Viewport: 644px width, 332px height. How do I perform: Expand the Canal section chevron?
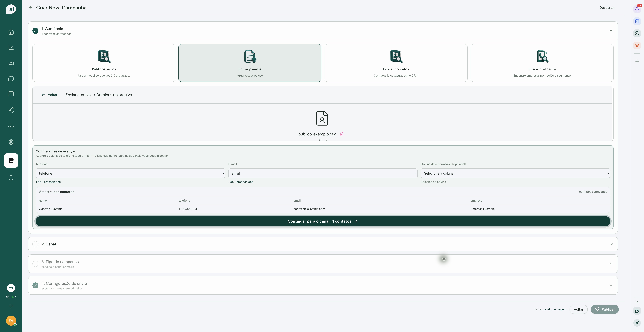coord(611,244)
